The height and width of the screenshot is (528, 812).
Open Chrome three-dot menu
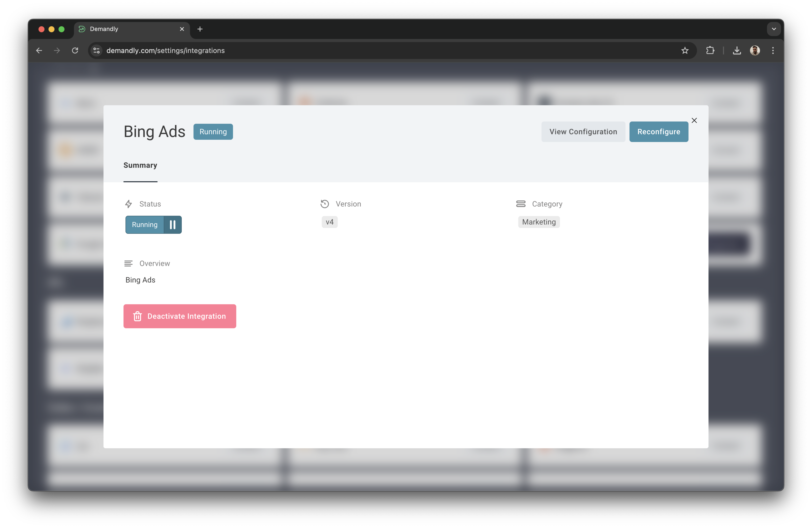coord(773,50)
